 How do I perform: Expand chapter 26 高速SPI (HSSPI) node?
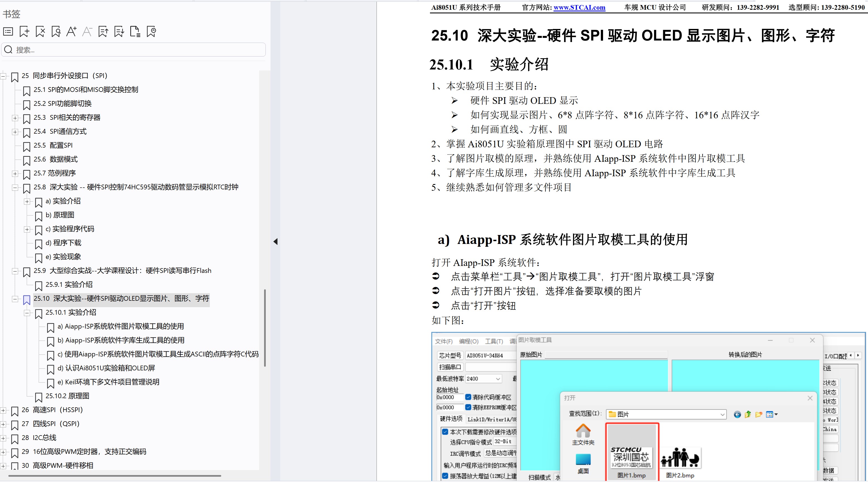3,410
